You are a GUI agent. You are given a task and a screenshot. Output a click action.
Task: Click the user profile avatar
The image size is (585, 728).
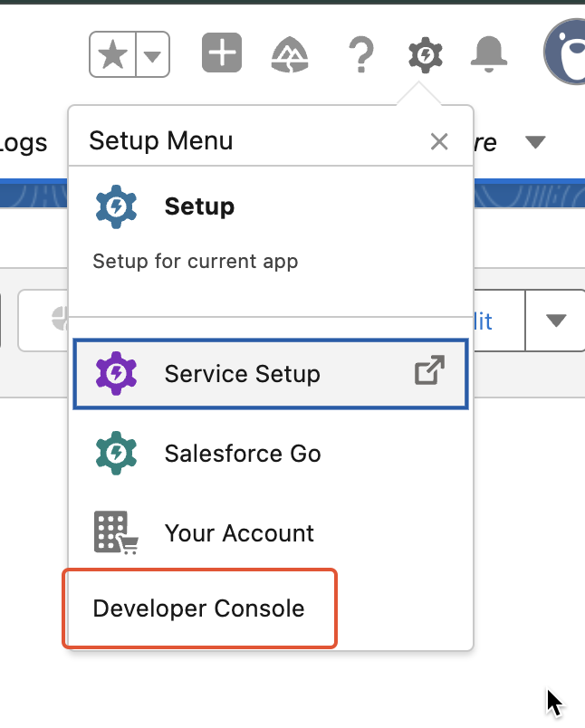567,54
